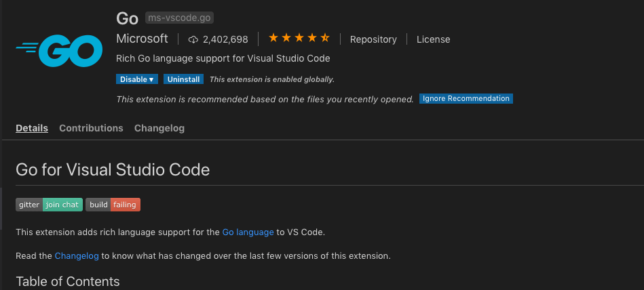Image resolution: width=644 pixels, height=290 pixels.
Task: Click the ms-vscode.go extension identifier
Action: [180, 18]
